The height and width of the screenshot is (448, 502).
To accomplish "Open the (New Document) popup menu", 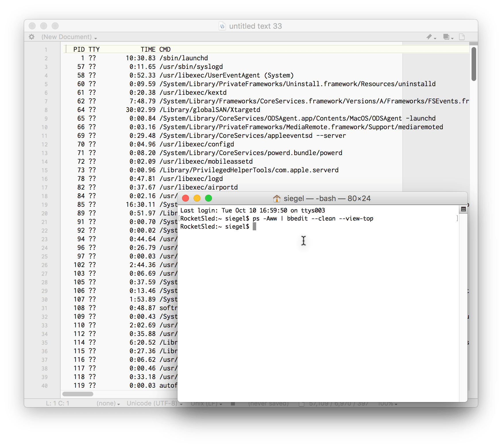I will tap(69, 37).
